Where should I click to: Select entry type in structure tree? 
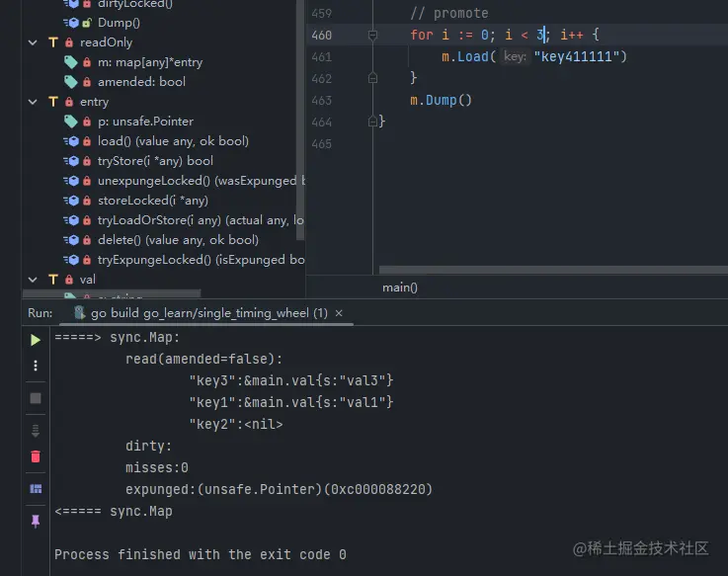pos(94,102)
